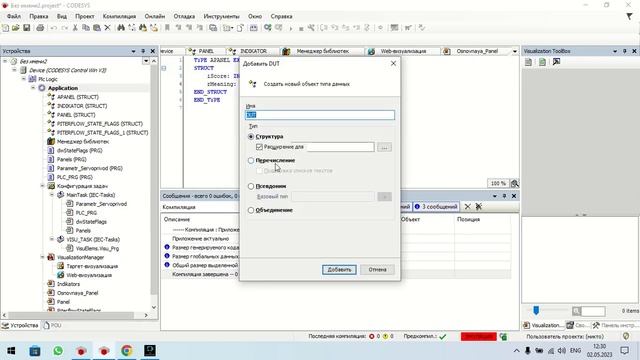Open WhatsApp from the taskbar

pyautogui.click(x=58, y=351)
